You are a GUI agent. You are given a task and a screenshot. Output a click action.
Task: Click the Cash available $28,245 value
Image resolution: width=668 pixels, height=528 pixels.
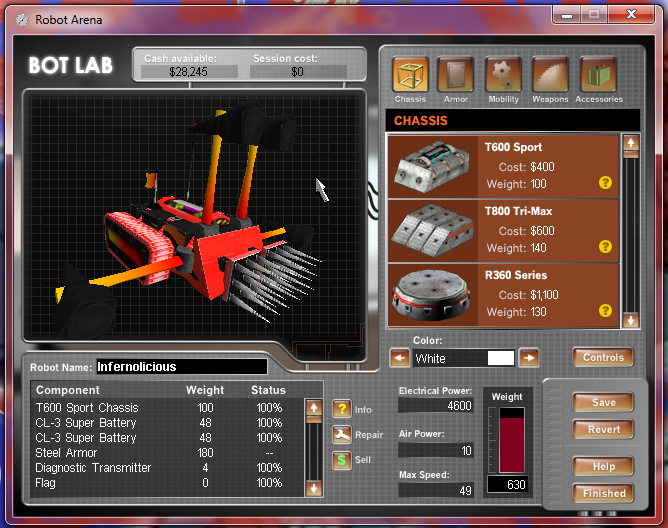pos(189,72)
